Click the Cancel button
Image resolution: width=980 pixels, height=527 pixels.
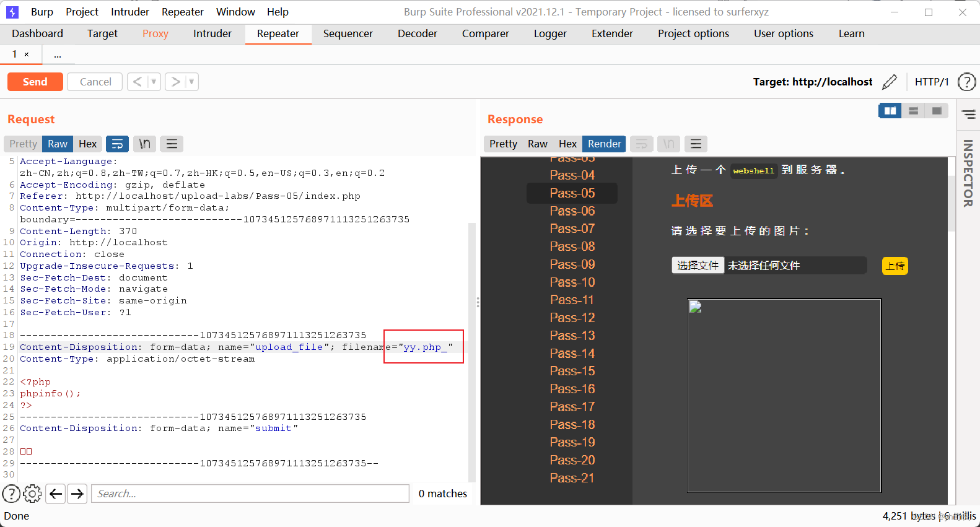(x=95, y=82)
